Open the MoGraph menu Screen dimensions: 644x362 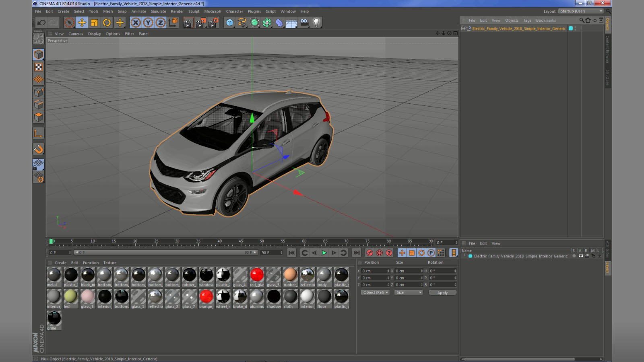213,11
